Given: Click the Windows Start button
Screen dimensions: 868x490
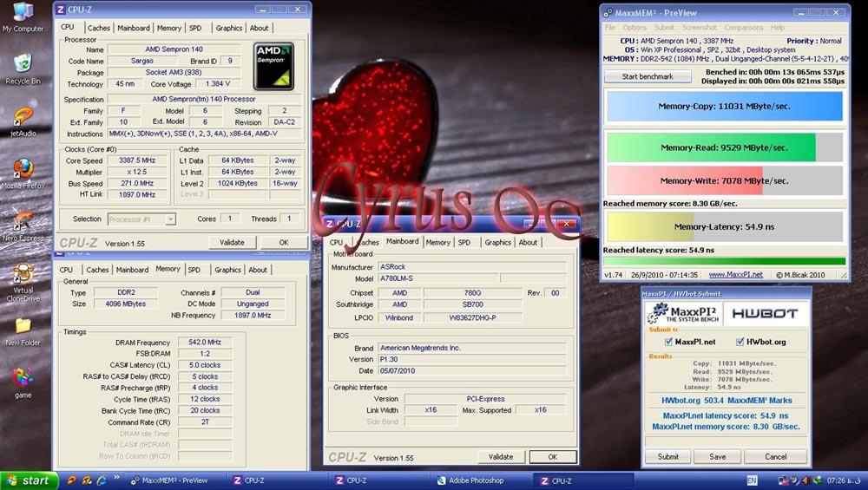Looking at the screenshot, I should 29,480.
